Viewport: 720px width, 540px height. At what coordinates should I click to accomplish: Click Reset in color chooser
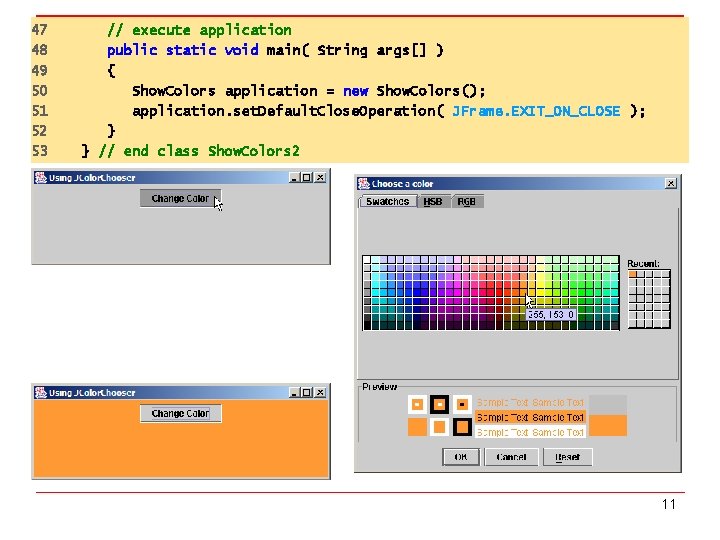pyautogui.click(x=568, y=457)
